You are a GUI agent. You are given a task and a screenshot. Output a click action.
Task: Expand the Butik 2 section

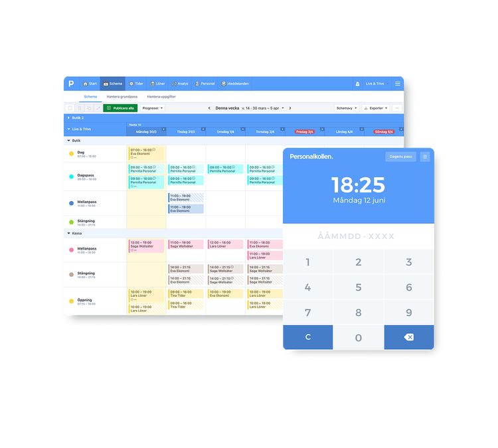[68, 117]
